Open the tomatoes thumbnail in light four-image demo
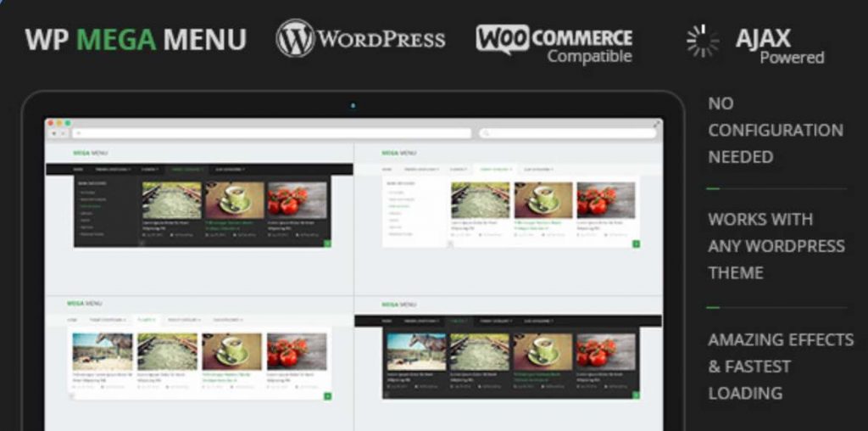The image size is (868, 431). point(297,351)
